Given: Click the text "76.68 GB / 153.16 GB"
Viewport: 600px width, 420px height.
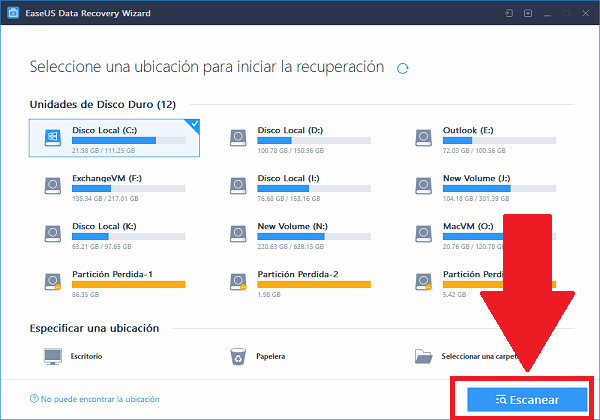Looking at the screenshot, I should tap(289, 199).
